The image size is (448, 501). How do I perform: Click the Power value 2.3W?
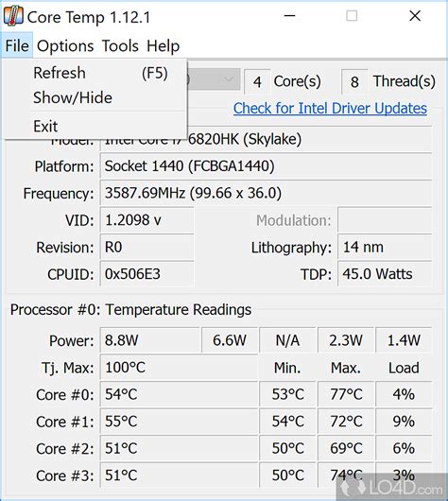(346, 340)
